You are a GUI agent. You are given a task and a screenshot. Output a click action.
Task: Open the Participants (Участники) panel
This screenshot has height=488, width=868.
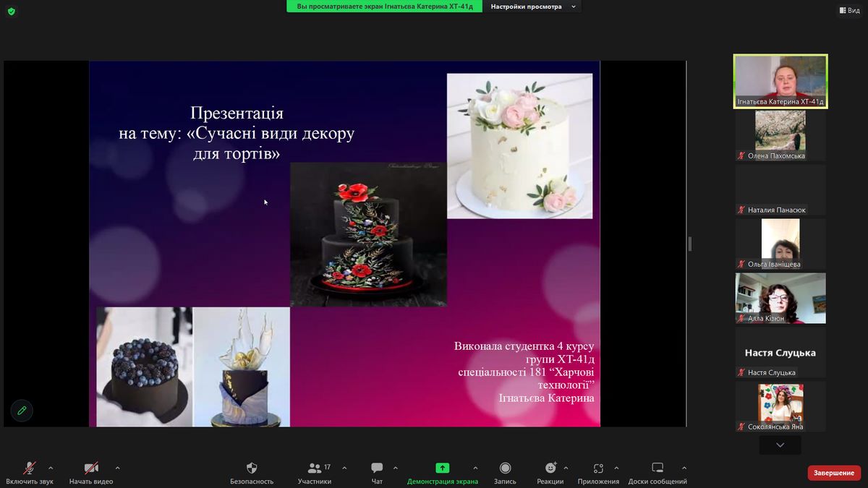click(315, 468)
